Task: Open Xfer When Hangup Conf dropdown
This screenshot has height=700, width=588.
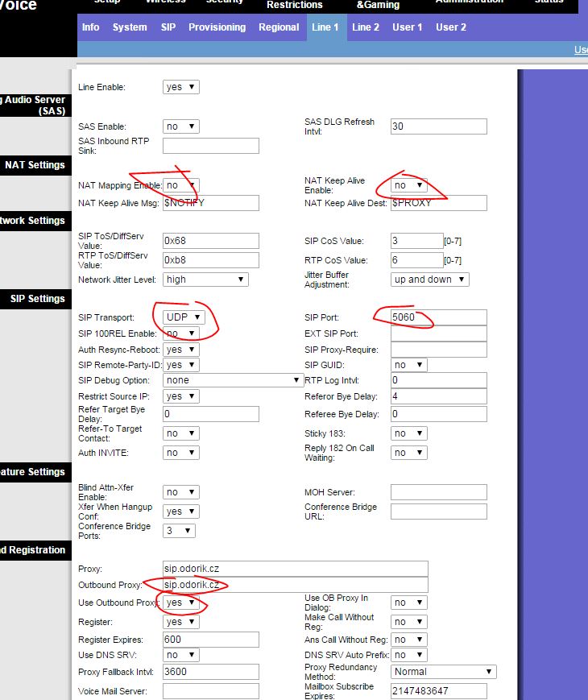Action: click(x=180, y=512)
